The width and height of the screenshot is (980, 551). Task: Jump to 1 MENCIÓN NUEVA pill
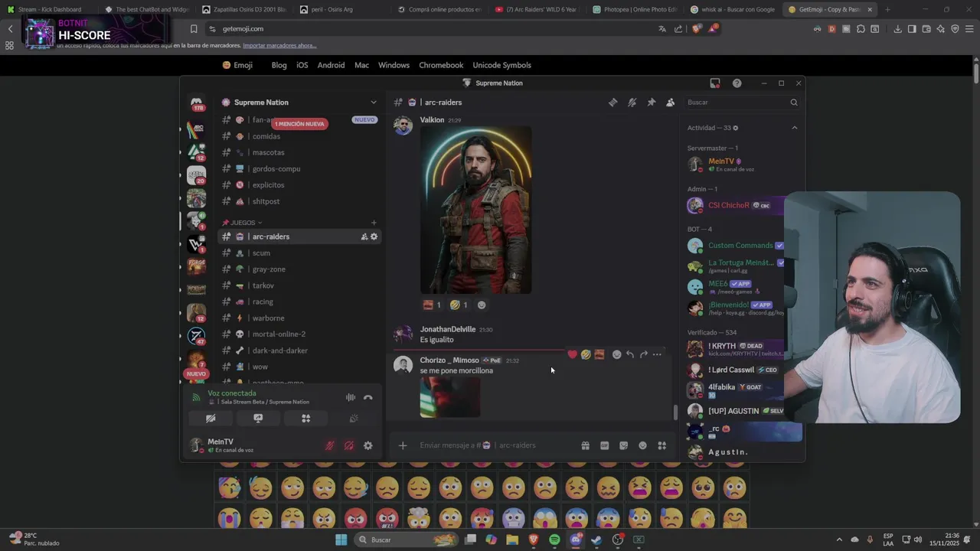click(x=299, y=124)
